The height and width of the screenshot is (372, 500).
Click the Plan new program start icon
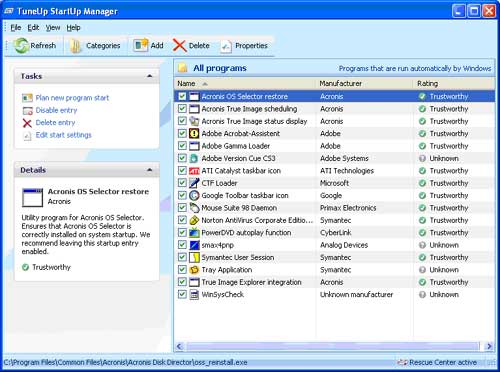[x=27, y=98]
